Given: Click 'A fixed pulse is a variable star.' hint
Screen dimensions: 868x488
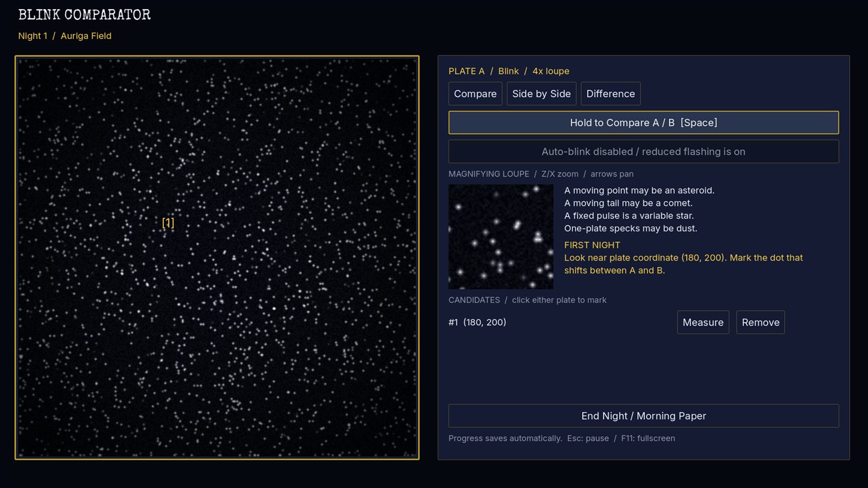Looking at the screenshot, I should tap(629, 216).
